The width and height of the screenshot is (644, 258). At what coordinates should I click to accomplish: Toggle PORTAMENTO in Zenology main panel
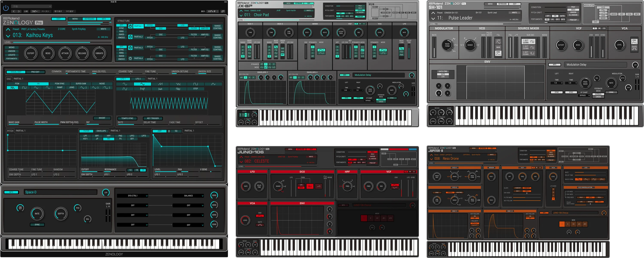pos(12,59)
